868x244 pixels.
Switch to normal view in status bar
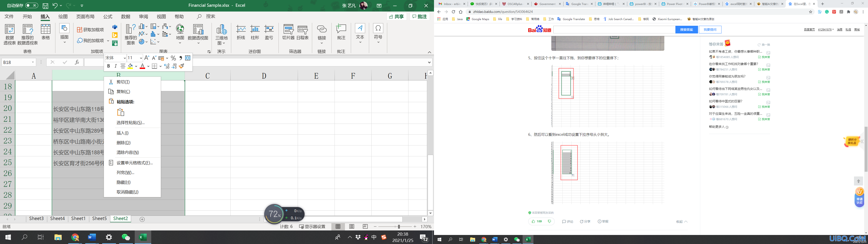pyautogui.click(x=338, y=226)
